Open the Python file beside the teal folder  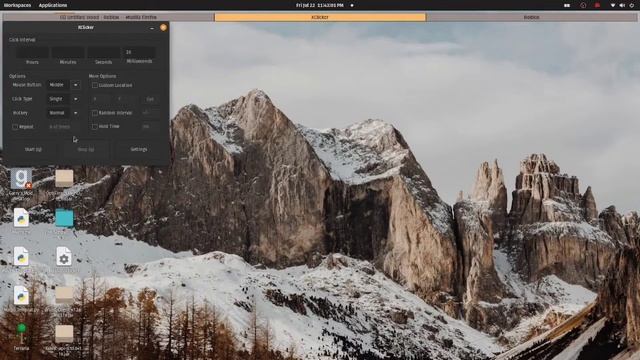tap(21, 218)
